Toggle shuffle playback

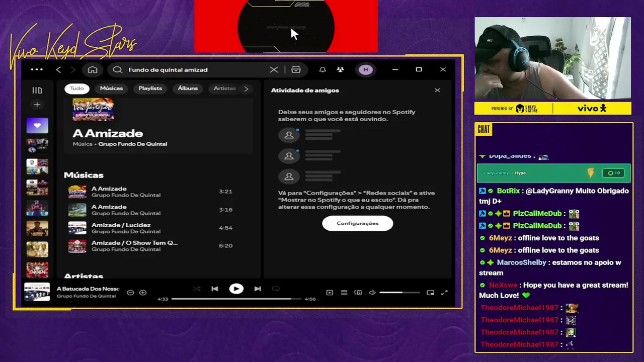coord(197,289)
